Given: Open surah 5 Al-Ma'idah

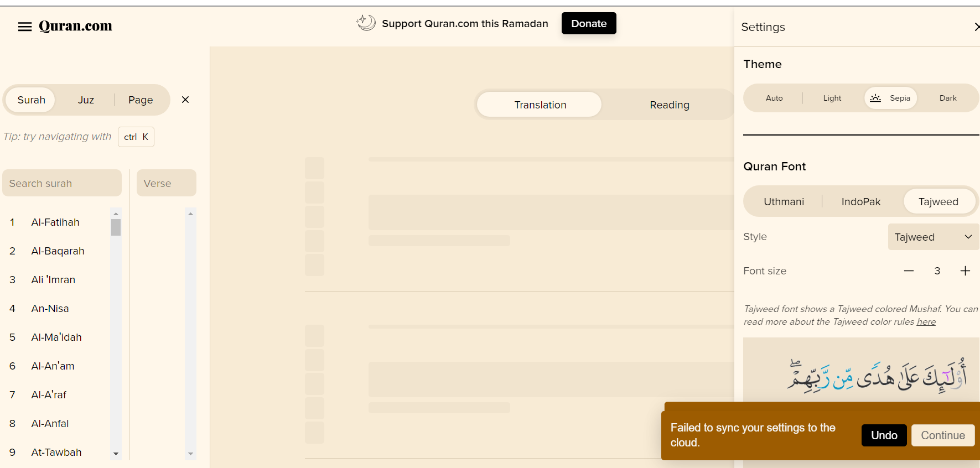Looking at the screenshot, I should [55, 337].
